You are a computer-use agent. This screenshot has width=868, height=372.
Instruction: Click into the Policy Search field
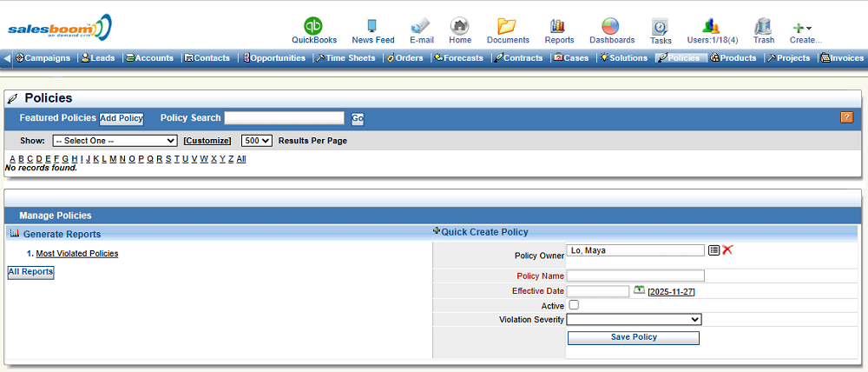[x=284, y=118]
